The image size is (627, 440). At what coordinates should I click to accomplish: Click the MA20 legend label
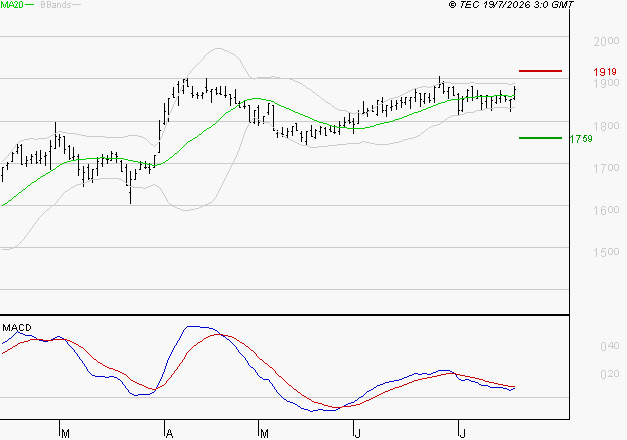(x=12, y=5)
